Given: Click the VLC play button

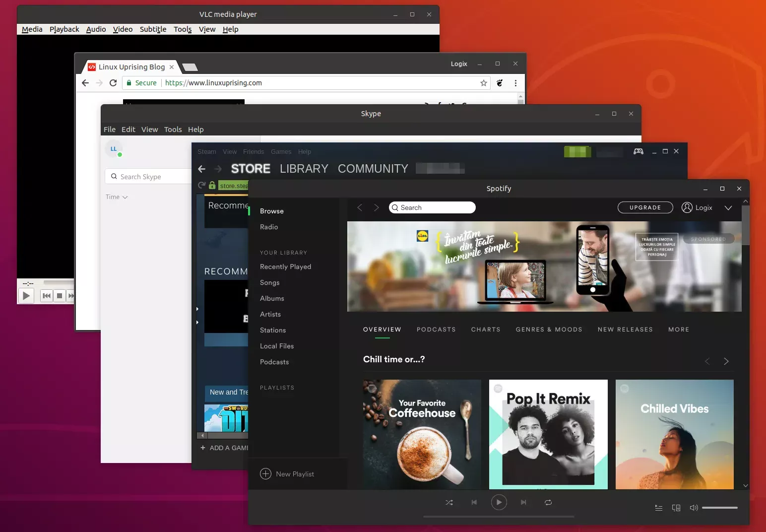Looking at the screenshot, I should tap(26, 296).
